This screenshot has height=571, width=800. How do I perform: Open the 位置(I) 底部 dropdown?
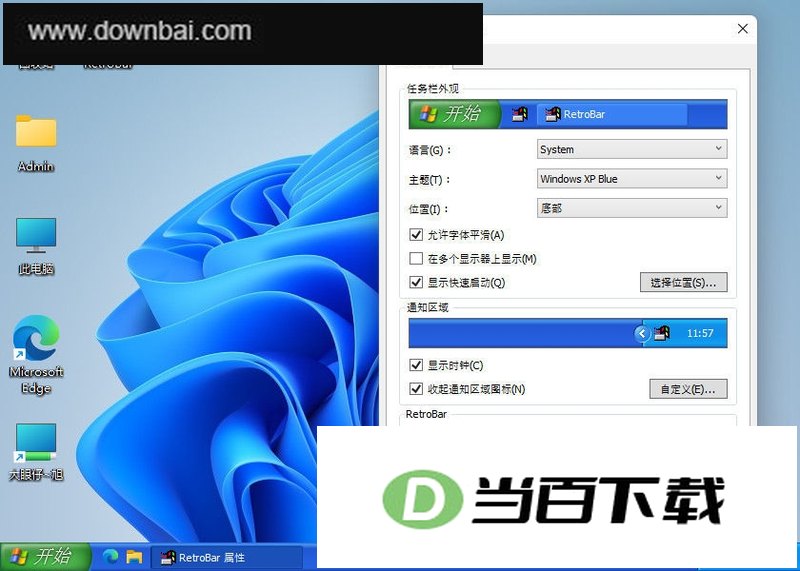click(x=632, y=208)
